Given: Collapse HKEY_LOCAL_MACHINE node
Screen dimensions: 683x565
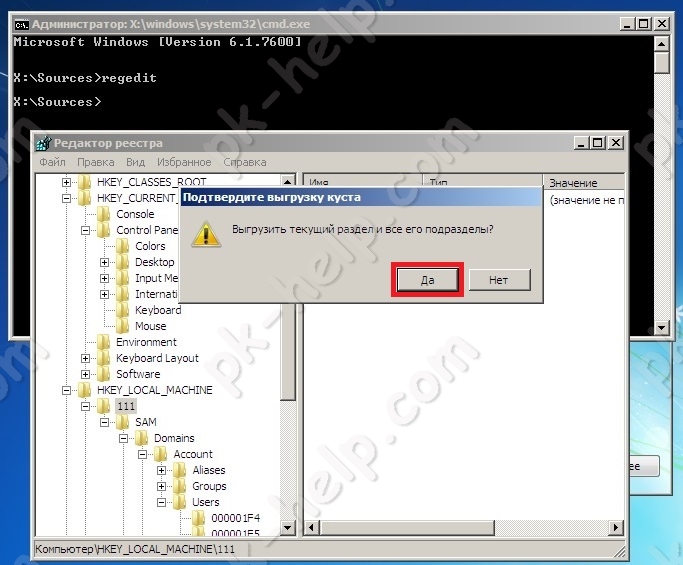Looking at the screenshot, I should coord(66,390).
